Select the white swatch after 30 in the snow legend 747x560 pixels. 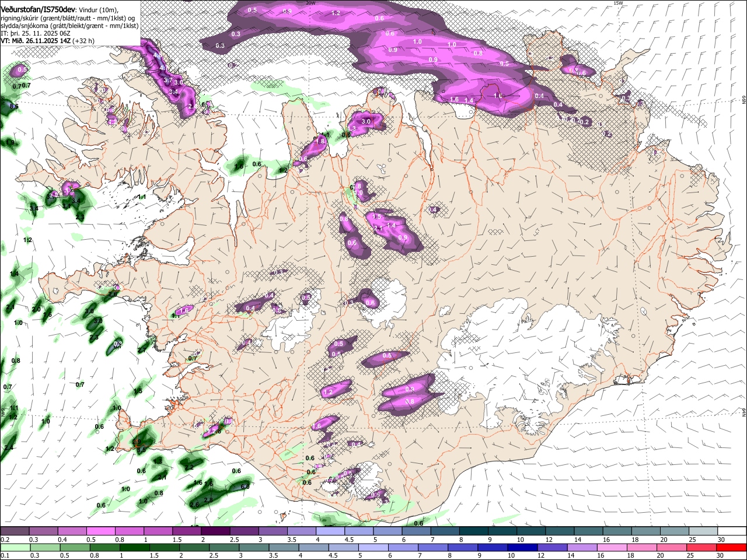[x=732, y=531]
